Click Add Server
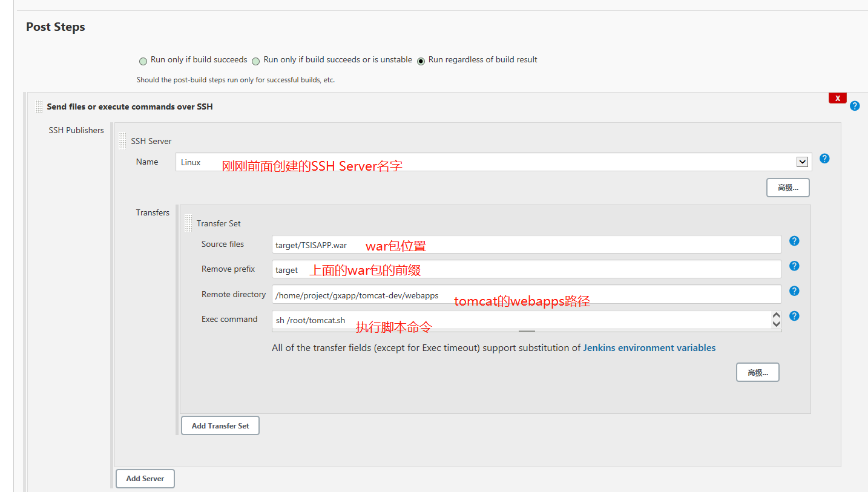868x492 pixels. point(145,478)
